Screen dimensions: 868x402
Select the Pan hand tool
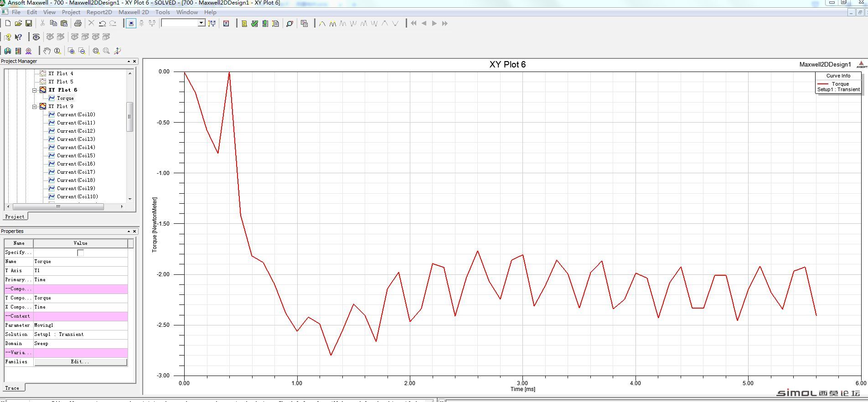coord(46,51)
